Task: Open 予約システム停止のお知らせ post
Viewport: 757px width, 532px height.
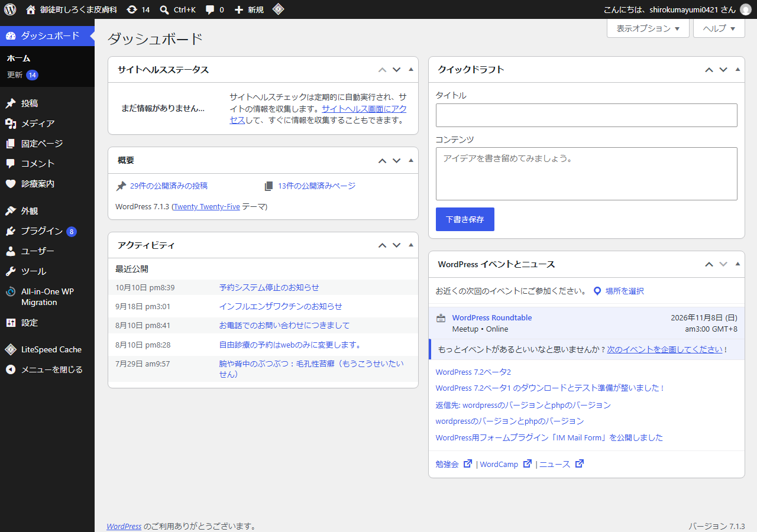Action: [x=269, y=287]
